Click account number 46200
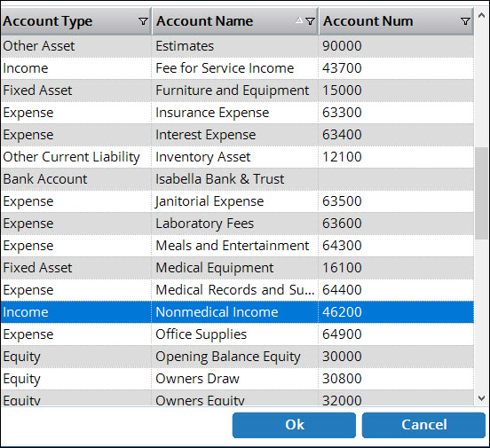The image size is (490, 448). [342, 312]
